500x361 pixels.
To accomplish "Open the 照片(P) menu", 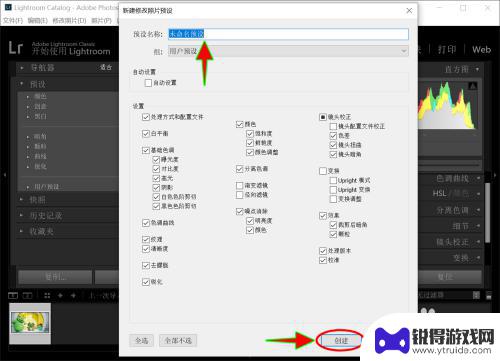I will click(x=102, y=20).
